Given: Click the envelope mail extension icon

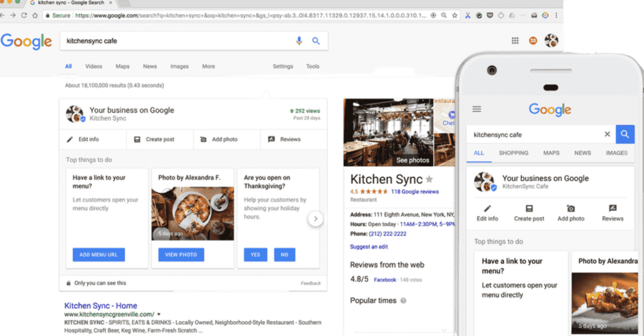Looking at the screenshot, I should [x=534, y=15].
